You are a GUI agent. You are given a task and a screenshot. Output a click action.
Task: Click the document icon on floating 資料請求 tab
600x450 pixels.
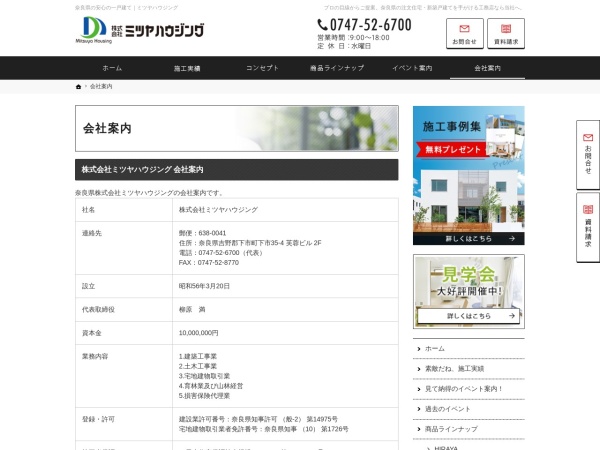pos(588,209)
